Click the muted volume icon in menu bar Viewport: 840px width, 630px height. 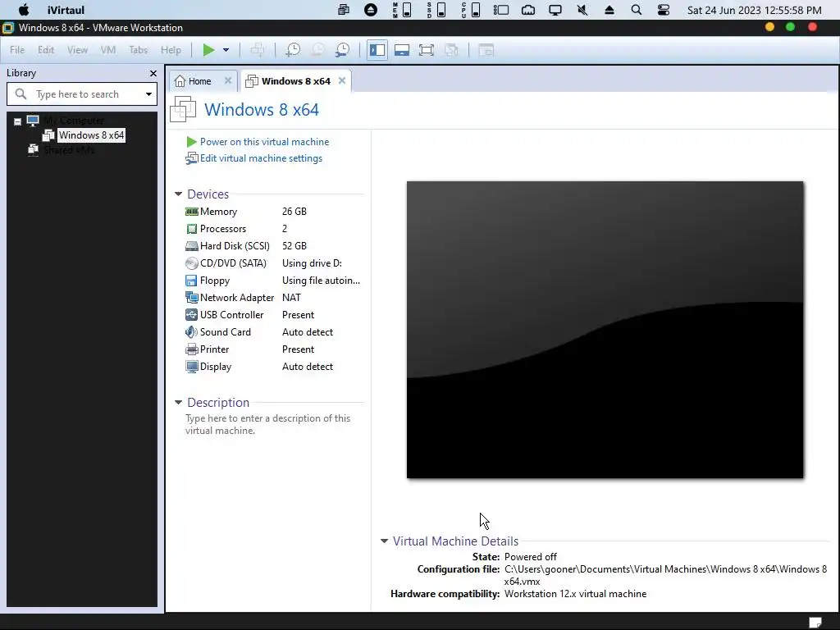(x=582, y=10)
